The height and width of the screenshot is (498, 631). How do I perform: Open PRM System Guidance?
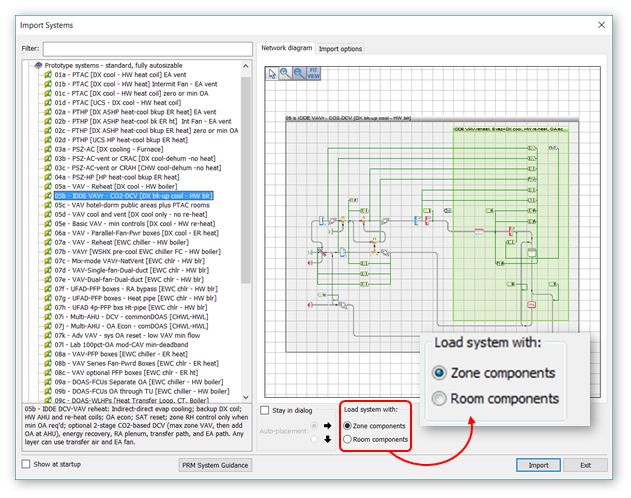coord(216,465)
